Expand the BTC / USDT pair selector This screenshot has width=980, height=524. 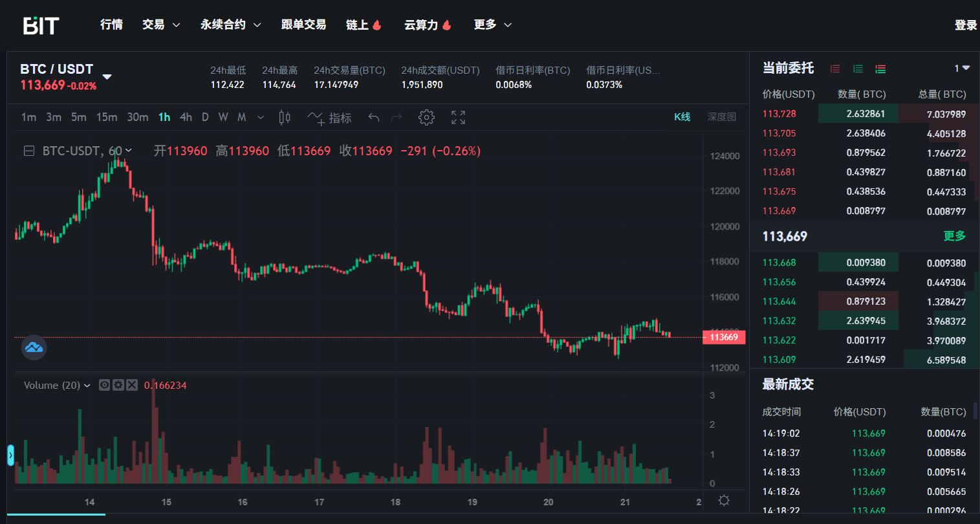(107, 76)
